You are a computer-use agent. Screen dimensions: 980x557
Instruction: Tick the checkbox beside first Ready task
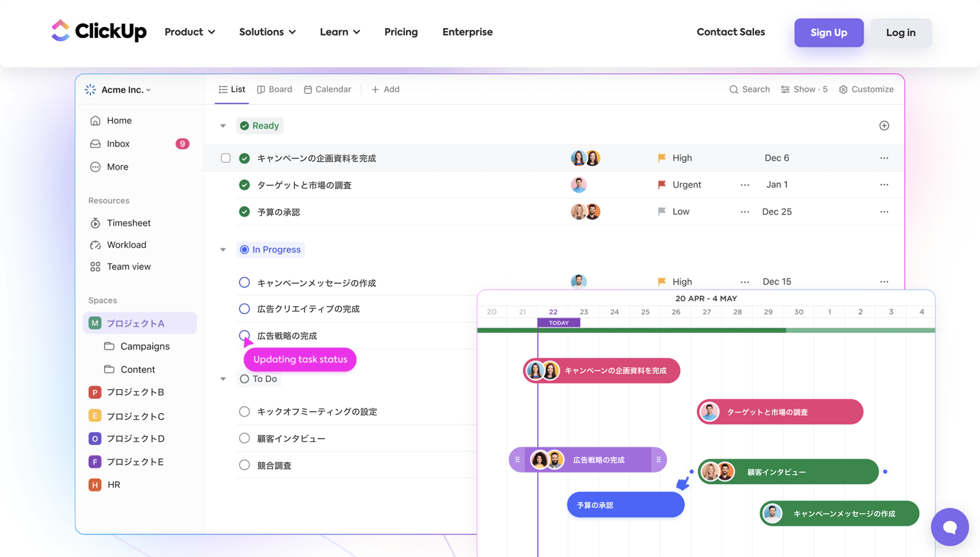[x=225, y=158]
